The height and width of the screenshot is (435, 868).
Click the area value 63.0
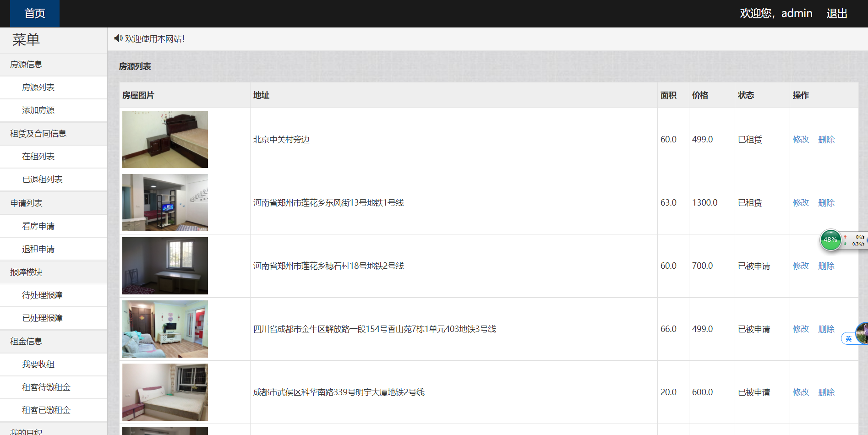(x=668, y=203)
